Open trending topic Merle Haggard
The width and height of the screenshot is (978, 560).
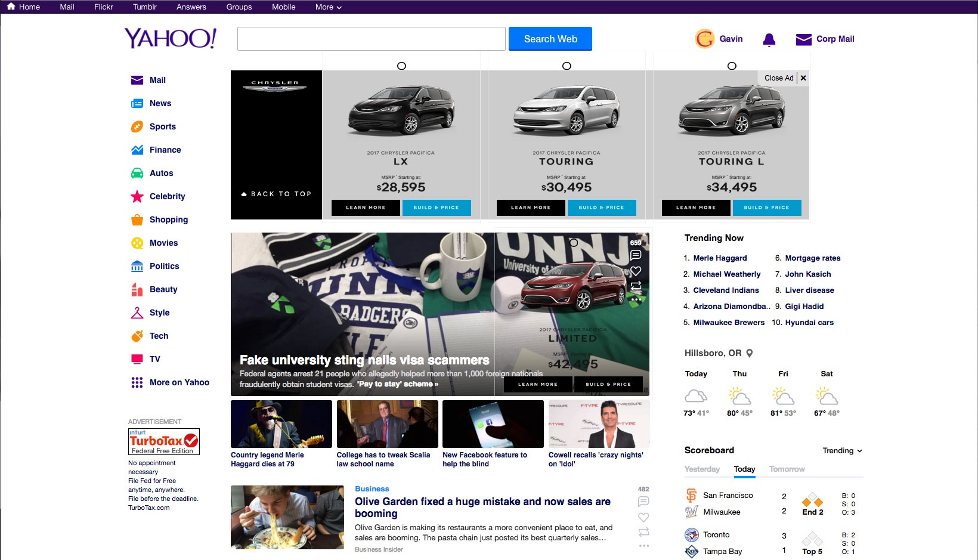(x=720, y=258)
